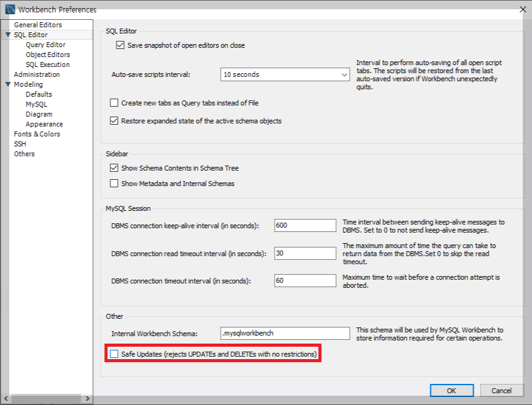Image resolution: width=532 pixels, height=405 pixels.
Task: Toggle Restore expanded state of schema objects
Action: pyautogui.click(x=114, y=121)
